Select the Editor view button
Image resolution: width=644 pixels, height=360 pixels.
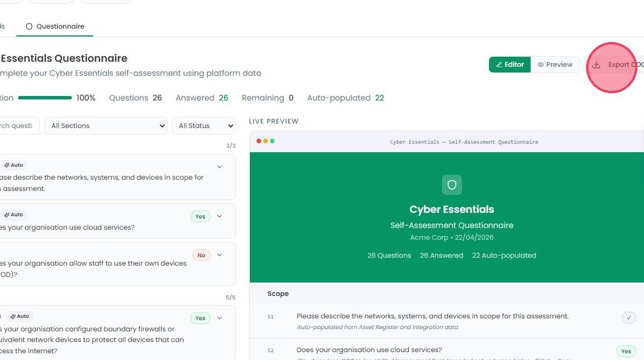510,65
